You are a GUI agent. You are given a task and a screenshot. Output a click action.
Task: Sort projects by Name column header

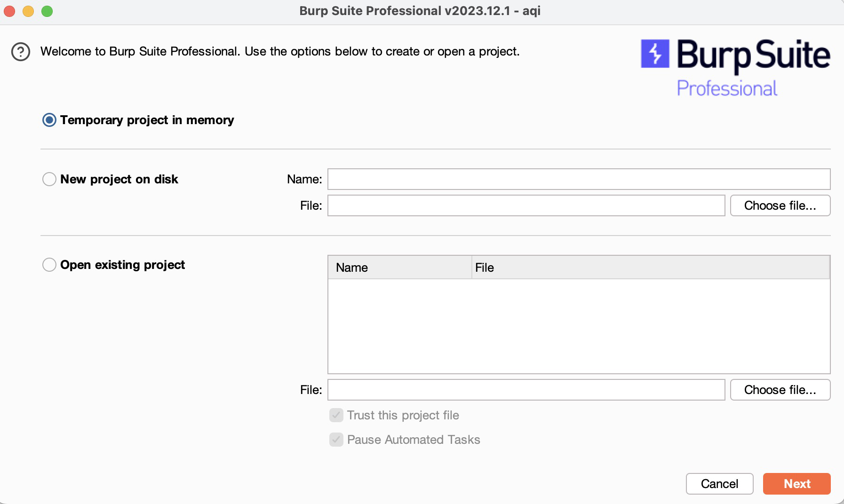tap(399, 268)
